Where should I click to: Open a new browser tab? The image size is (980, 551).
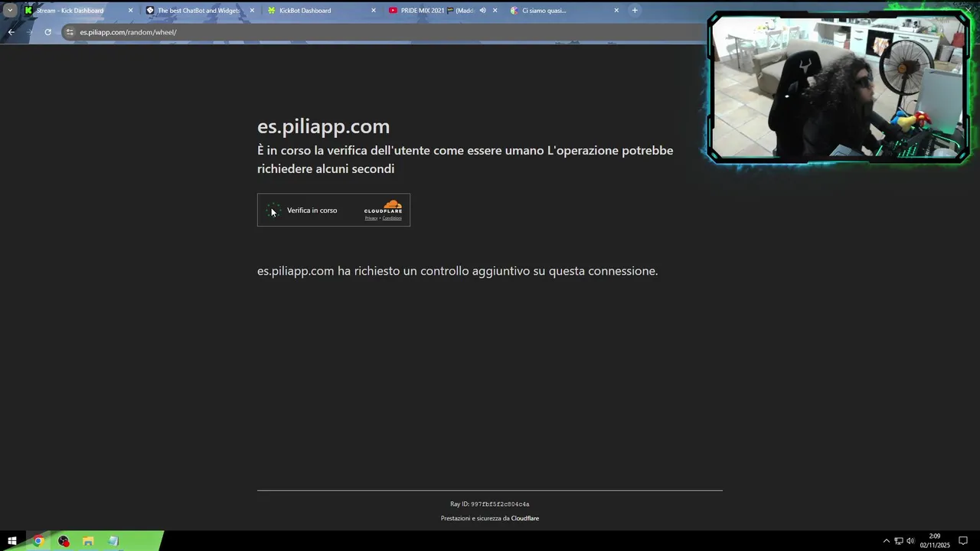(x=635, y=11)
